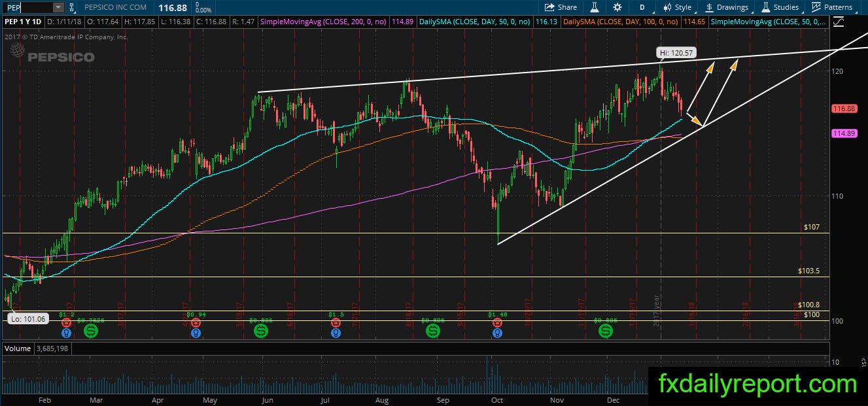This screenshot has height=406, width=868.
Task: Click the DailySMA (CLOSE, DAY, 100, 0, no) label
Action: 621,22
